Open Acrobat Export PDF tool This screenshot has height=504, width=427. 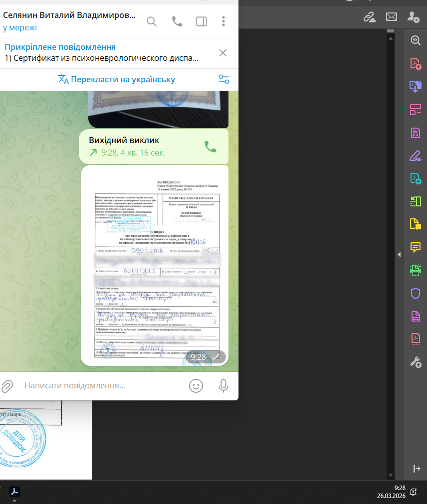click(x=416, y=178)
